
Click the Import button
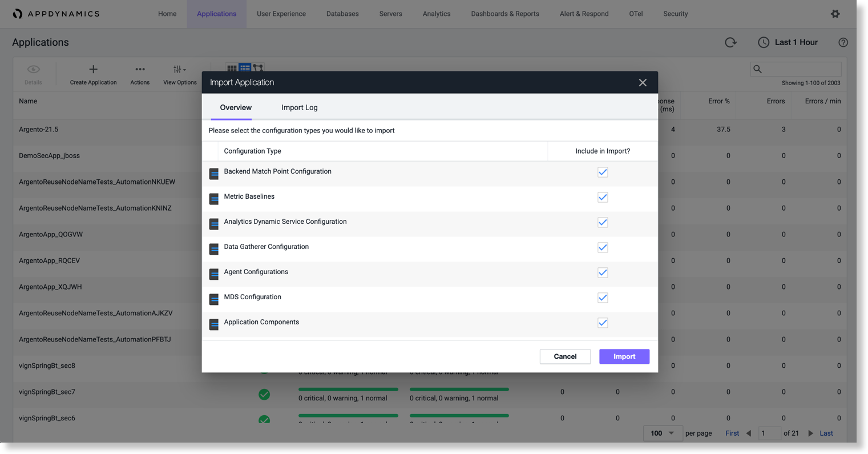pyautogui.click(x=624, y=356)
